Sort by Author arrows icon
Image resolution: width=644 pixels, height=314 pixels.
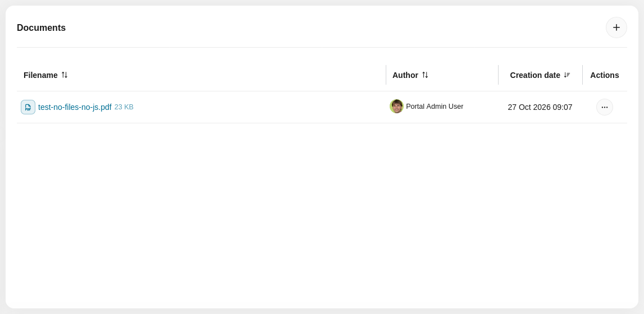click(425, 75)
